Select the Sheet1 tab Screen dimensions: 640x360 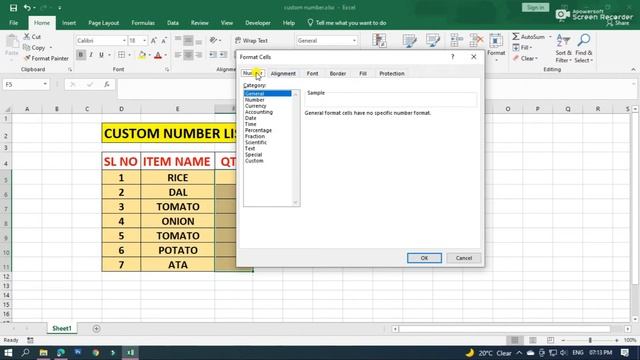coord(62,329)
